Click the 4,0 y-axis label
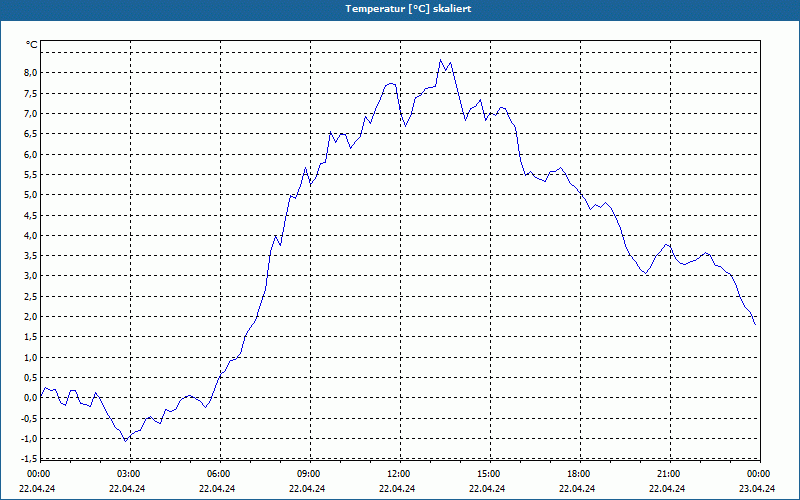 click(x=31, y=236)
